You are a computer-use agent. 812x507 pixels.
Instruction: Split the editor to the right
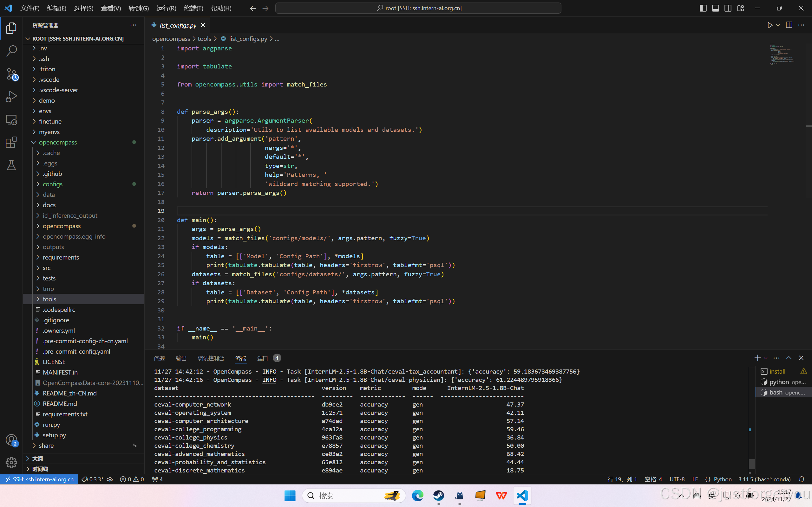(x=789, y=25)
